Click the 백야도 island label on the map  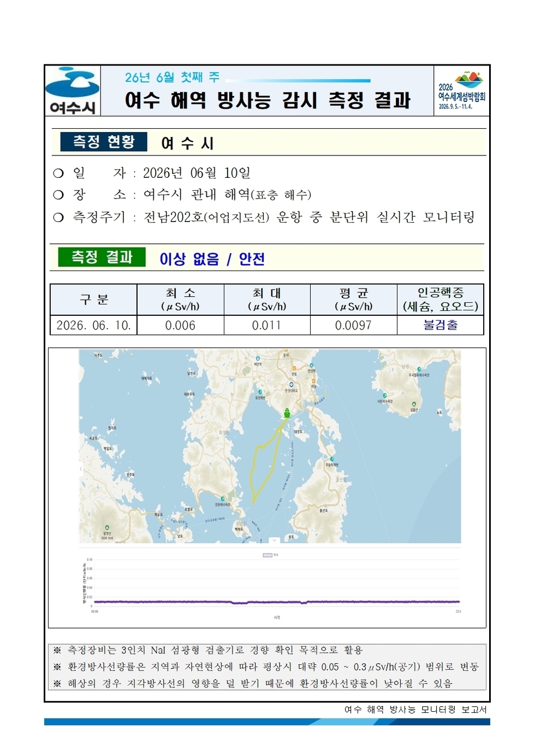[239, 529]
